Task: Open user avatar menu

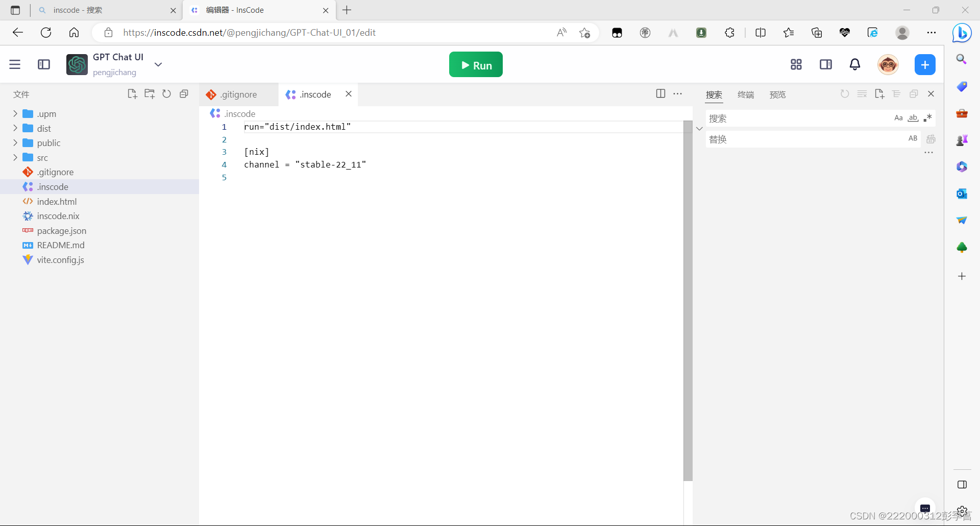Action: point(888,64)
